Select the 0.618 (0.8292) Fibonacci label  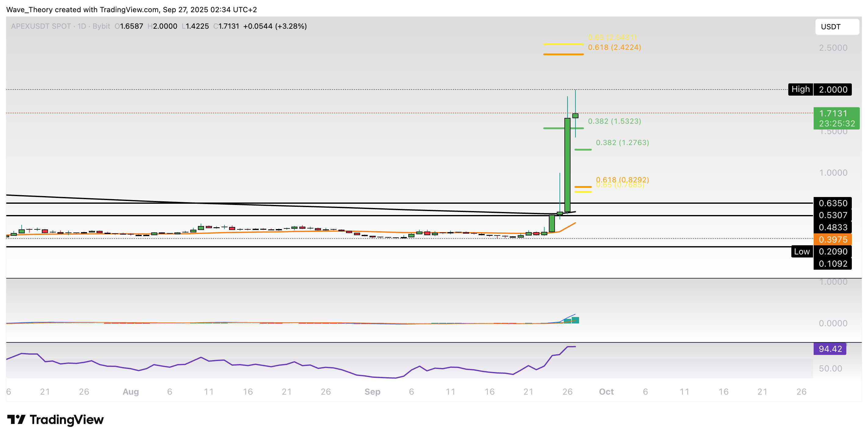pyautogui.click(x=622, y=179)
